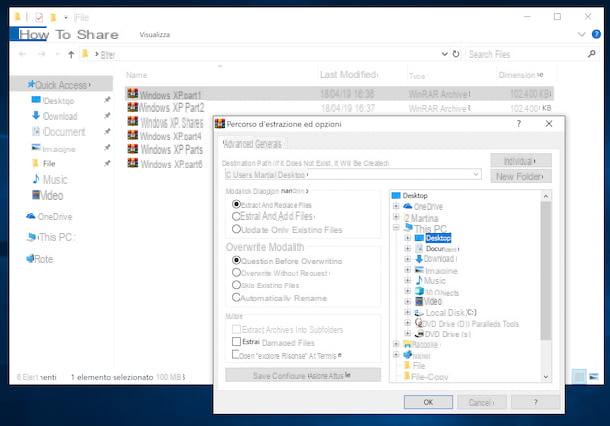Click the Individua button

coord(521,160)
